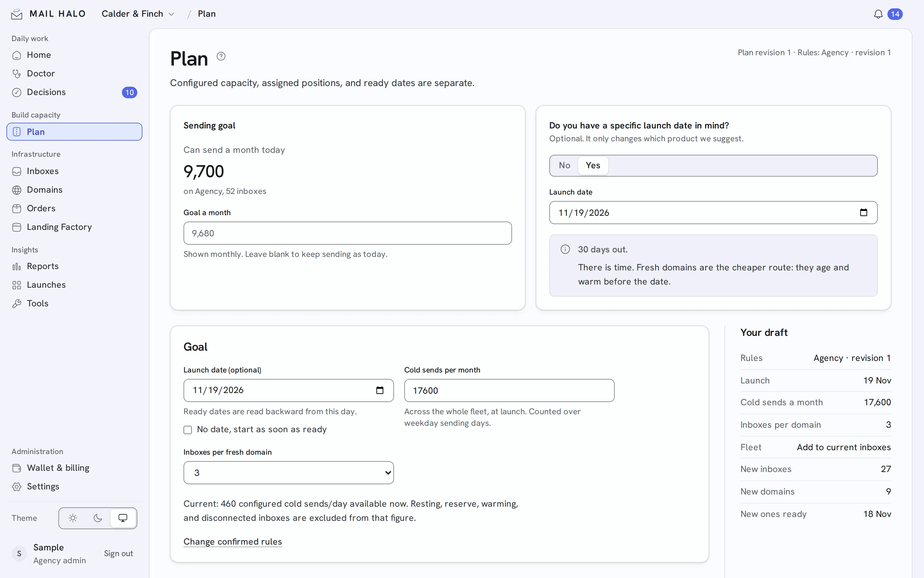Viewport: 924px width, 578px height.
Task: Open calendar picker in top Launch date field
Action: click(x=864, y=213)
